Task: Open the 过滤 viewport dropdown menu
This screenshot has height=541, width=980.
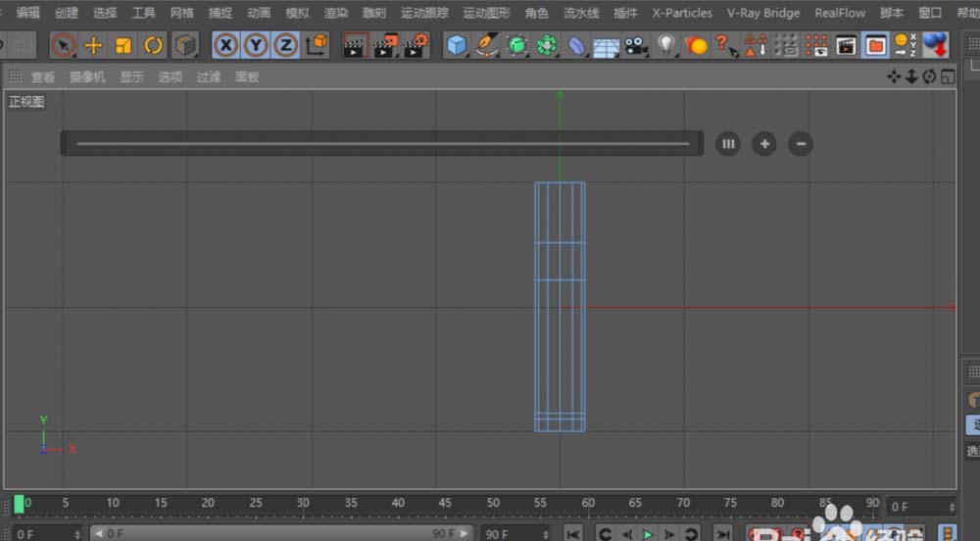Action: tap(208, 76)
